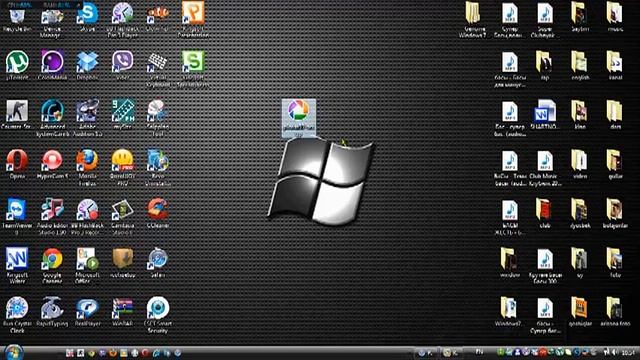
Task: Launch the TeamViewer shortcut
Action: point(17,216)
